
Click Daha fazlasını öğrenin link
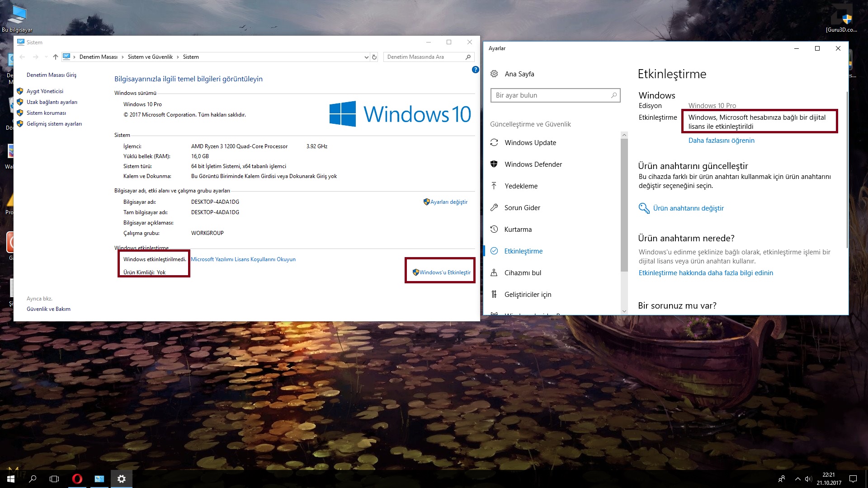pyautogui.click(x=721, y=141)
